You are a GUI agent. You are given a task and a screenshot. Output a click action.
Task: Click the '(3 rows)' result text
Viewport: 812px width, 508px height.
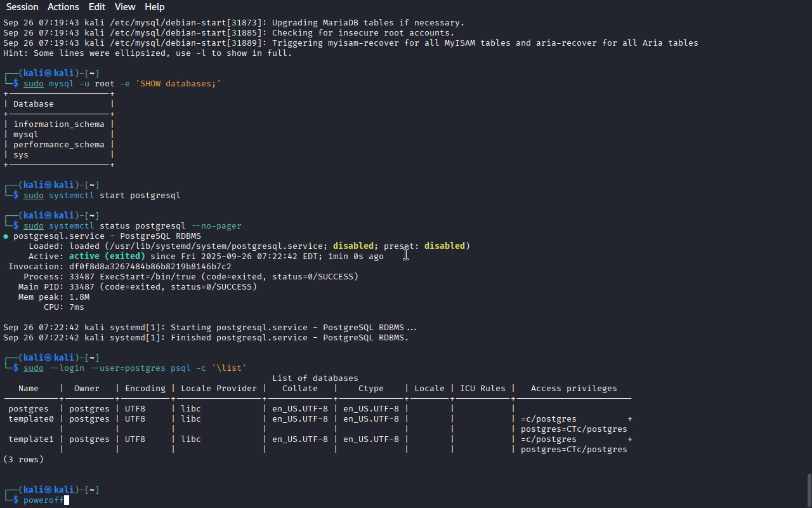click(x=23, y=460)
